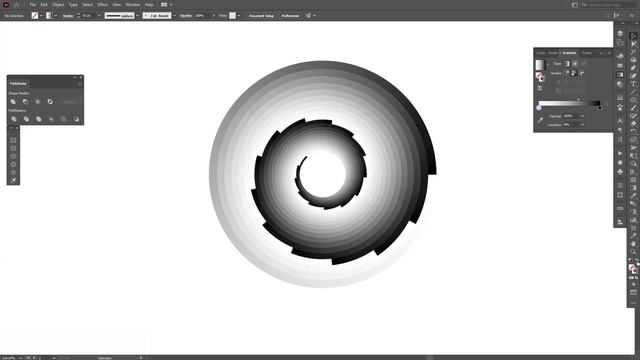The width and height of the screenshot is (640, 360).
Task: Switch to the Gradient tab
Action: (569, 53)
